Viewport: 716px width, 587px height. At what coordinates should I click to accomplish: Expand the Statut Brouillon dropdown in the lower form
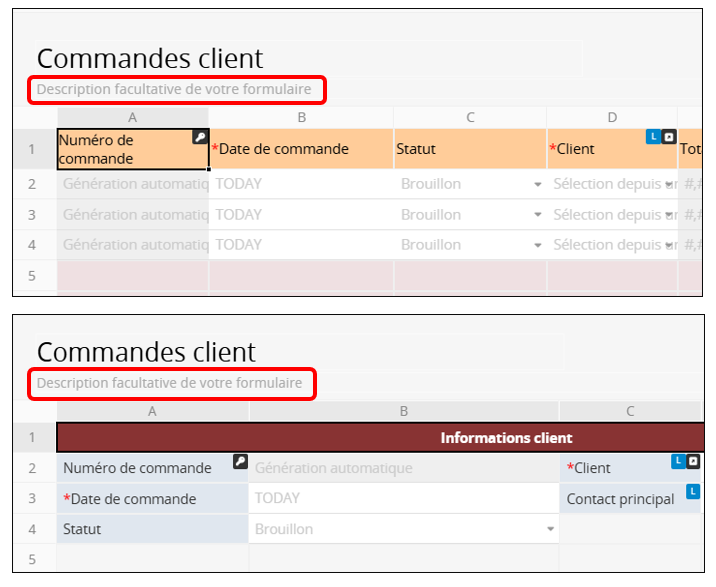tap(550, 530)
